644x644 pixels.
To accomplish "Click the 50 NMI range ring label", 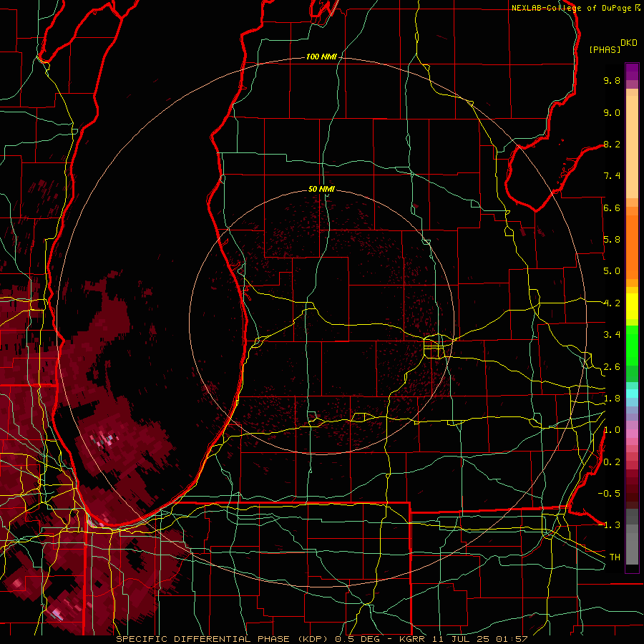I will click(x=321, y=189).
